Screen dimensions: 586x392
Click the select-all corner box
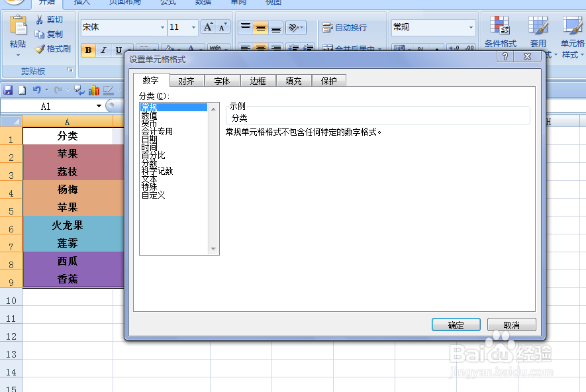click(x=11, y=121)
